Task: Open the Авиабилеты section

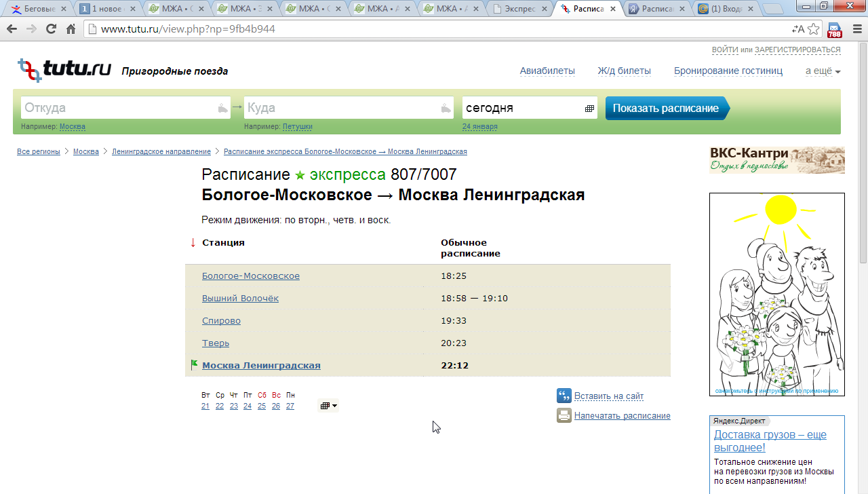Action: coord(547,71)
